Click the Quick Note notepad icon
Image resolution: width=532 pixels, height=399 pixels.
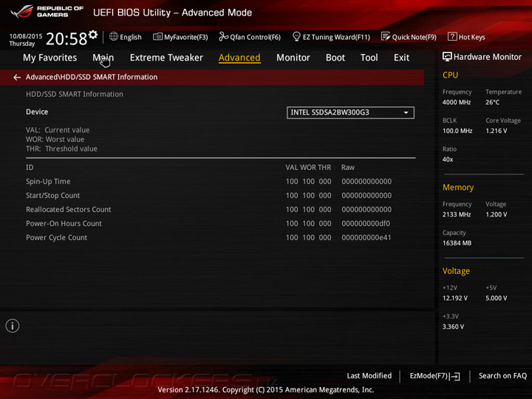[386, 36]
